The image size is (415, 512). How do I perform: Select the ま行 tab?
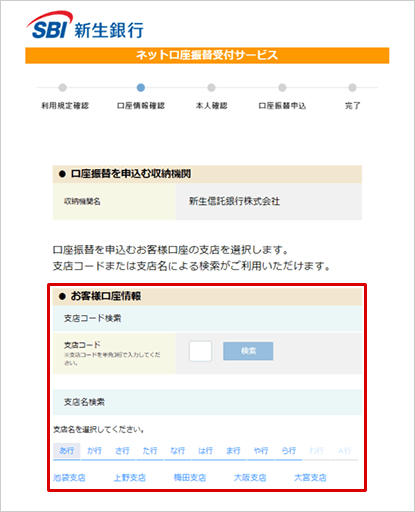(233, 451)
